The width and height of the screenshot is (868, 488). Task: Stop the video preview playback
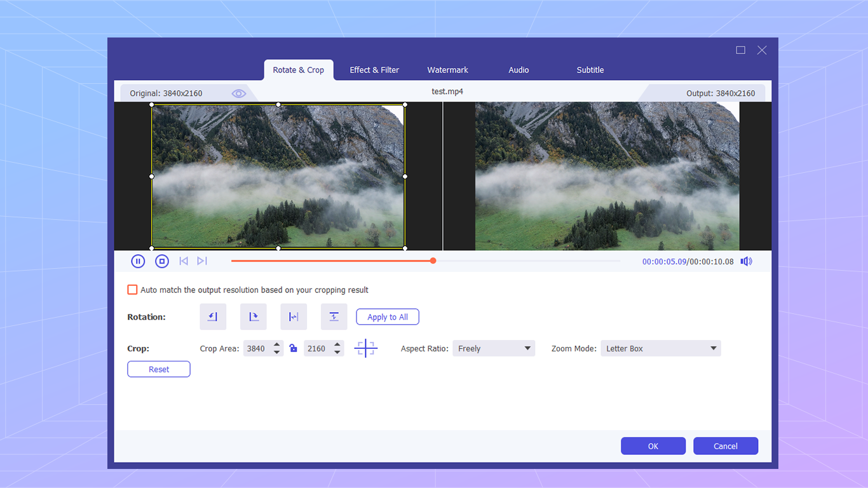coord(162,261)
